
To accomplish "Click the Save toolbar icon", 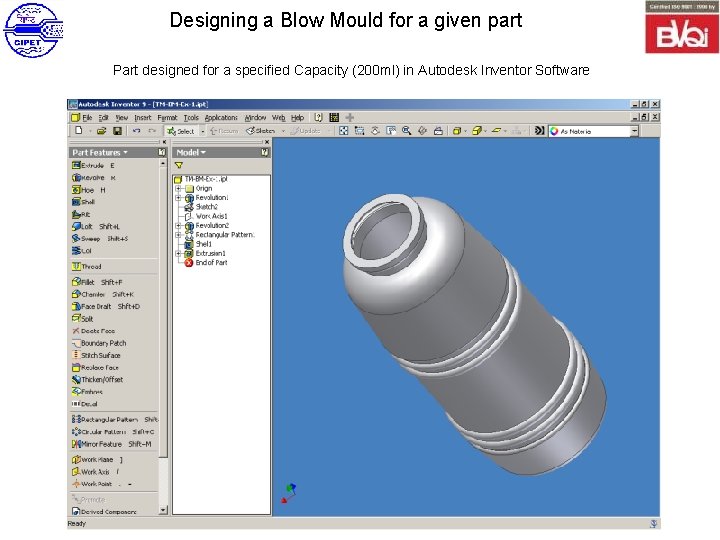I will coord(118,131).
